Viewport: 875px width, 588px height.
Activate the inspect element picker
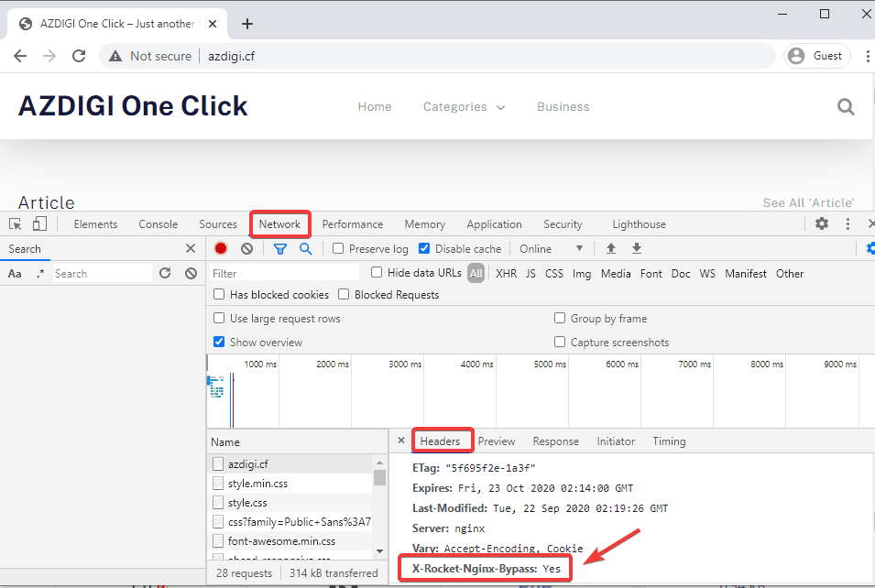point(16,224)
